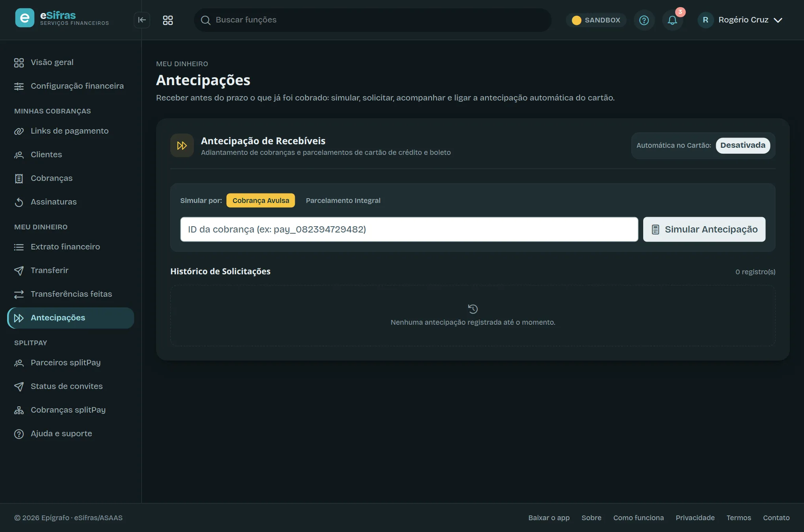Screen dimensions: 804x532
Task: Click the 'Histórico de Solicitações' heading
Action: pos(220,272)
